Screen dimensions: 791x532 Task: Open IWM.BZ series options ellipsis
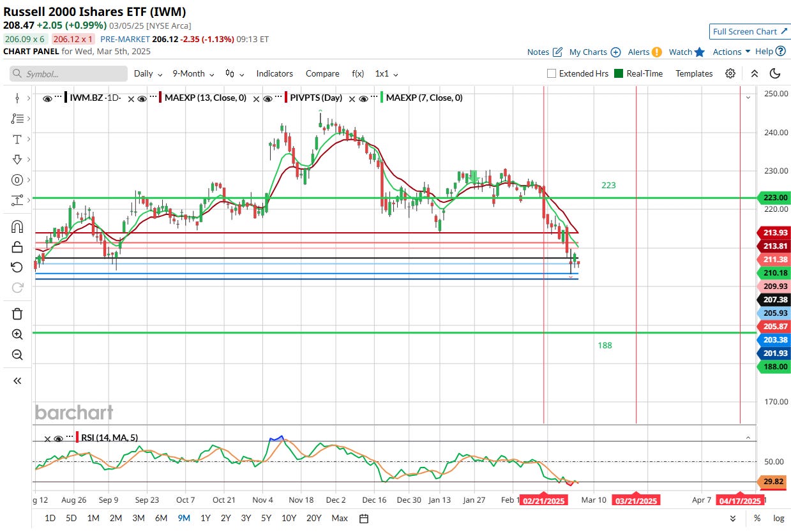click(x=59, y=98)
